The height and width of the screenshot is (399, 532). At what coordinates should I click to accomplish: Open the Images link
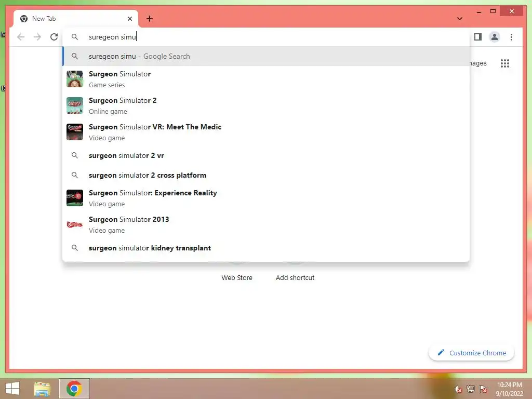[x=478, y=63]
